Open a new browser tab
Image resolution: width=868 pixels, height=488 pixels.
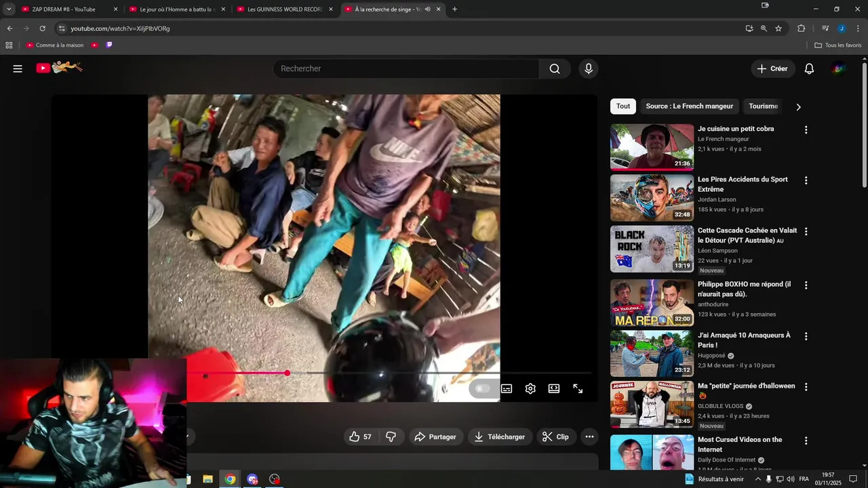coord(454,9)
